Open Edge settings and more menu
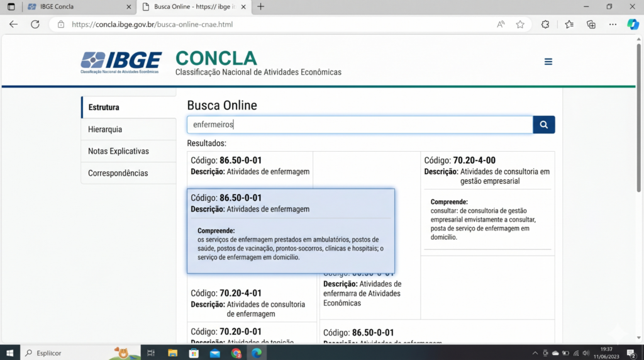 [613, 25]
